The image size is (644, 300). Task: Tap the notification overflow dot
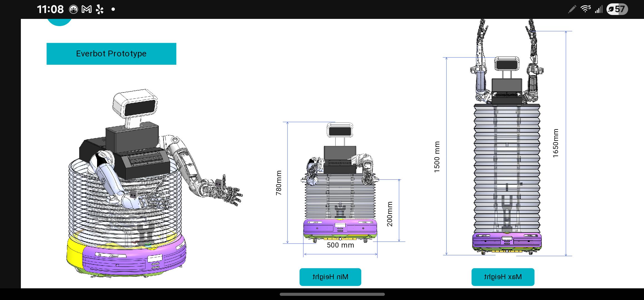click(x=113, y=9)
